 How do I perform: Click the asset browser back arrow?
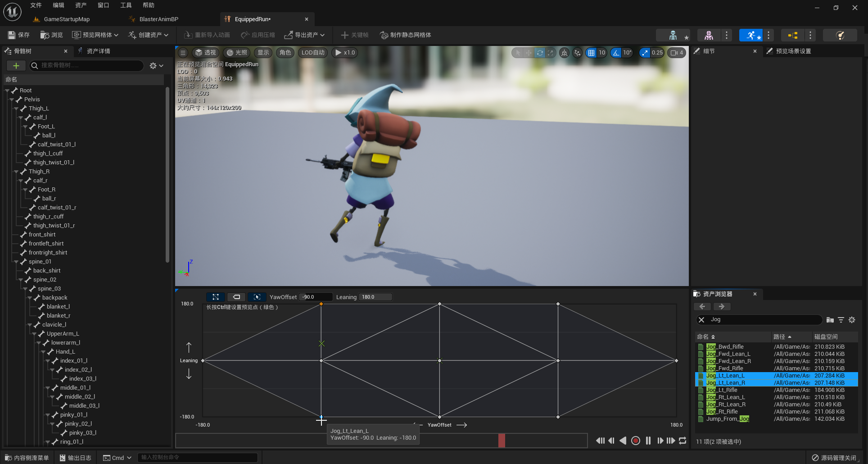tap(702, 306)
